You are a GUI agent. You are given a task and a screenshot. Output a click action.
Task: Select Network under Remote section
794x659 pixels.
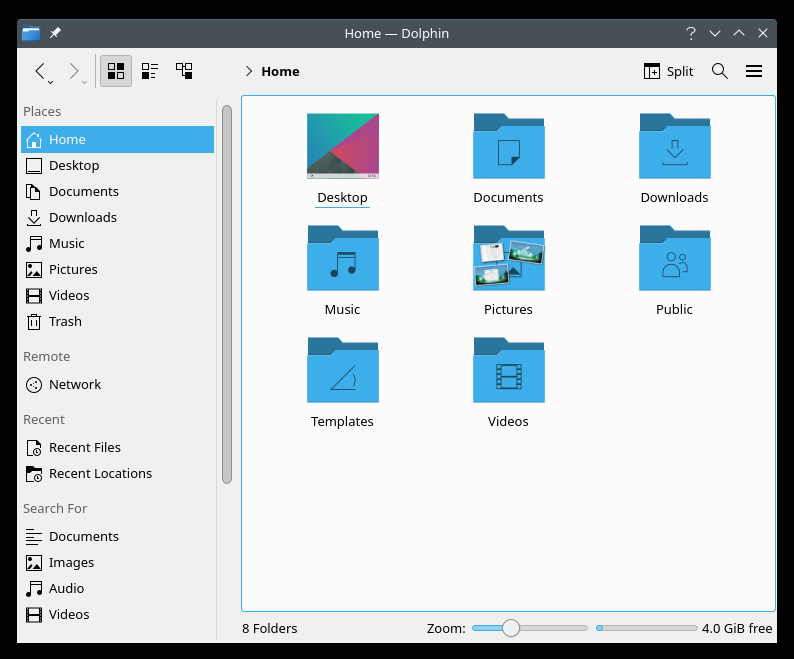75,384
